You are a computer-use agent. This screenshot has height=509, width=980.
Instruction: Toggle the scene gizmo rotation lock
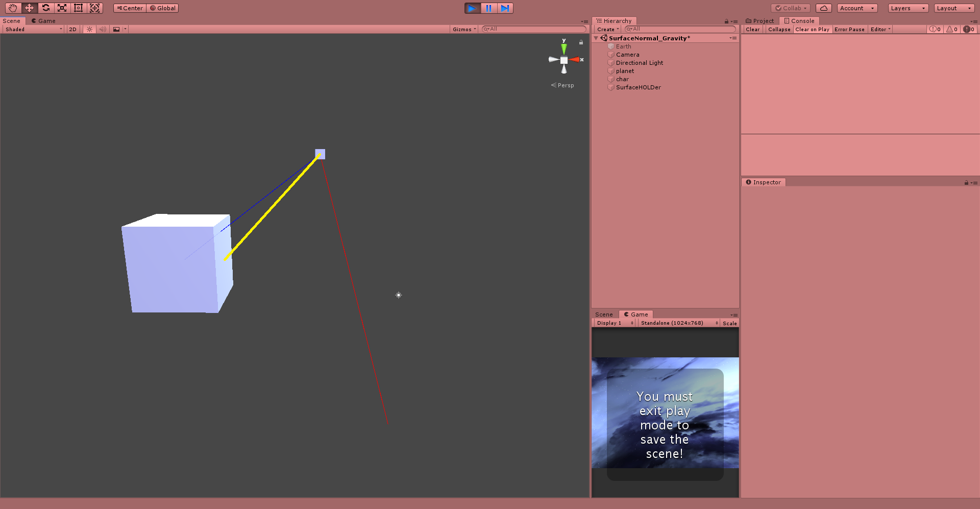581,42
